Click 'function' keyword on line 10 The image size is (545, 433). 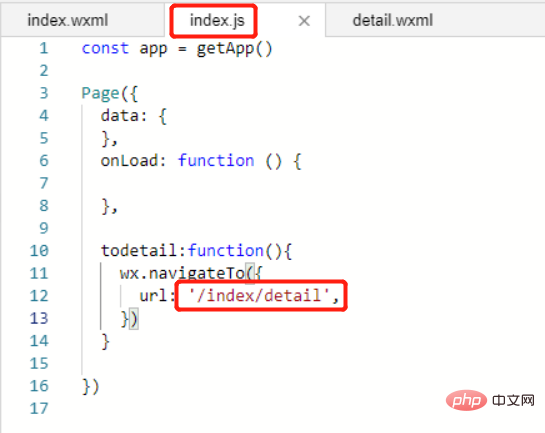(x=226, y=251)
